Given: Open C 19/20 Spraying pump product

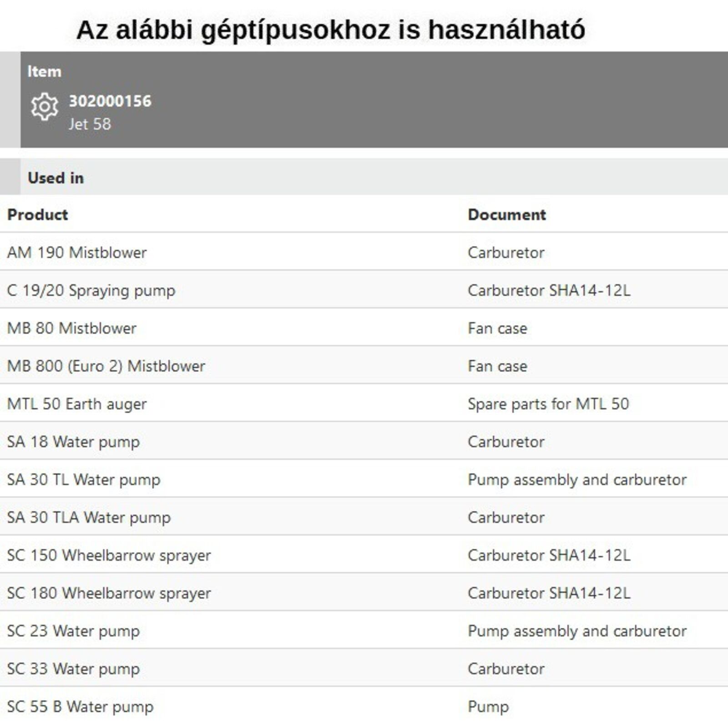Looking at the screenshot, I should (91, 290).
